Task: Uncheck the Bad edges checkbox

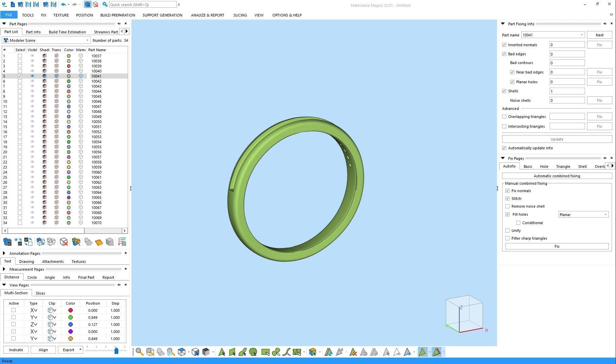Action: [504, 54]
